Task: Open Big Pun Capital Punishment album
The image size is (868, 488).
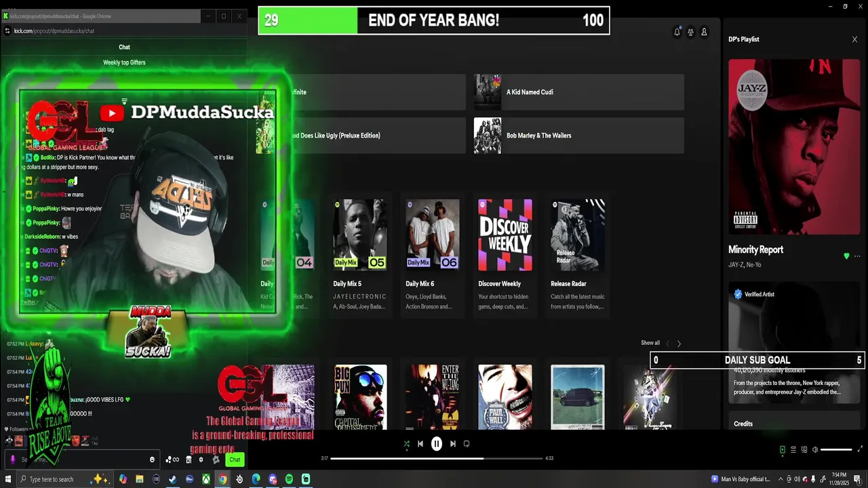Action: 361,396
